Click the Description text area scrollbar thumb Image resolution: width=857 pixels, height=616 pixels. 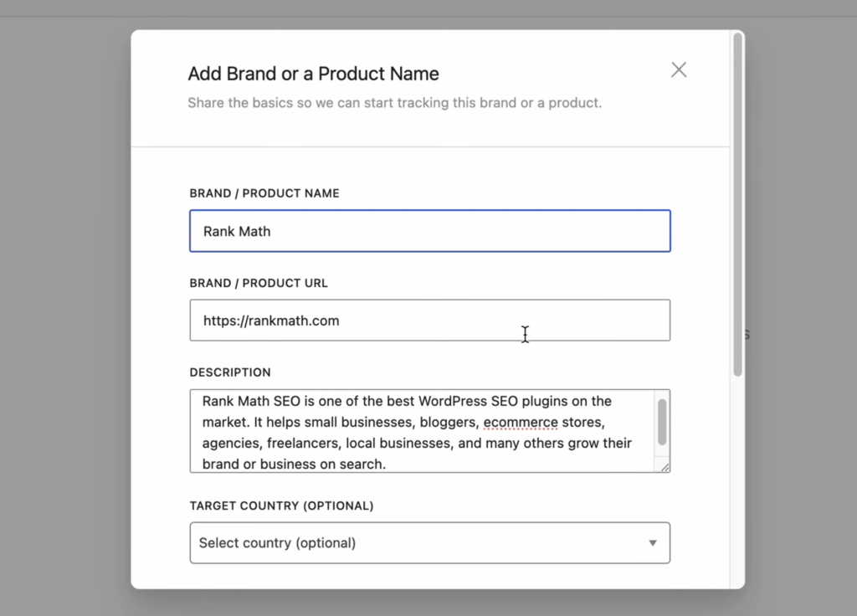coord(662,422)
